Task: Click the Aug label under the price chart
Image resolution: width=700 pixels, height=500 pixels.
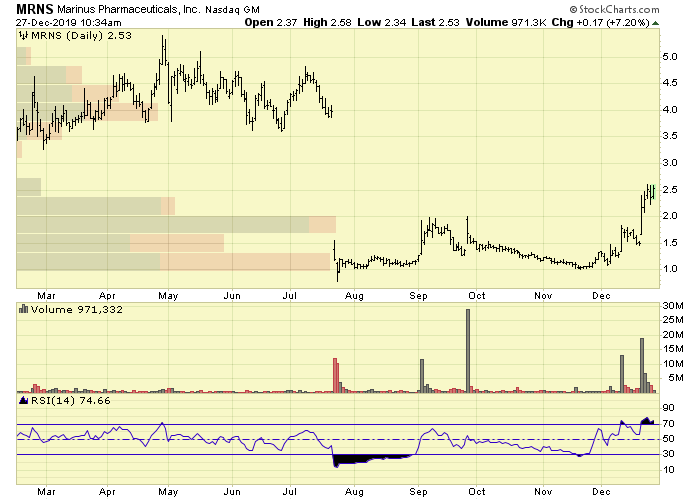Action: 354,296
